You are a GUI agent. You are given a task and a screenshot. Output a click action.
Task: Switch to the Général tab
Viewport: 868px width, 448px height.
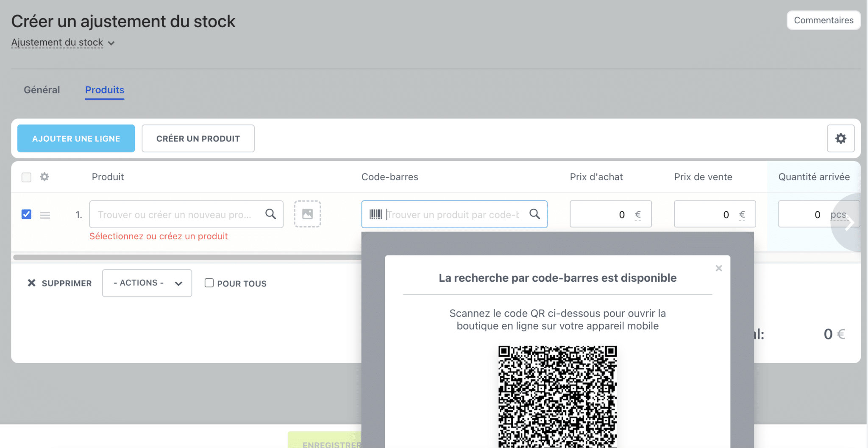point(42,90)
